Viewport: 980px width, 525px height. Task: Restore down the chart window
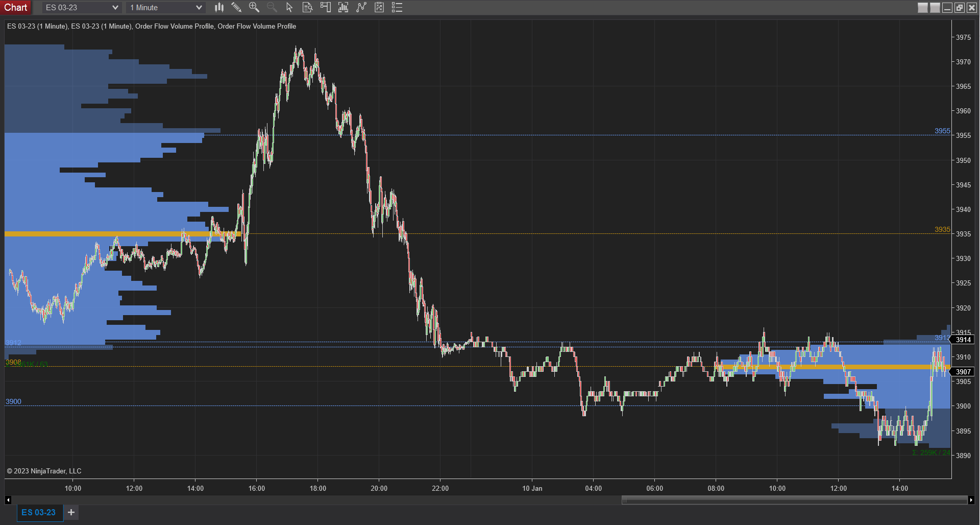click(960, 8)
